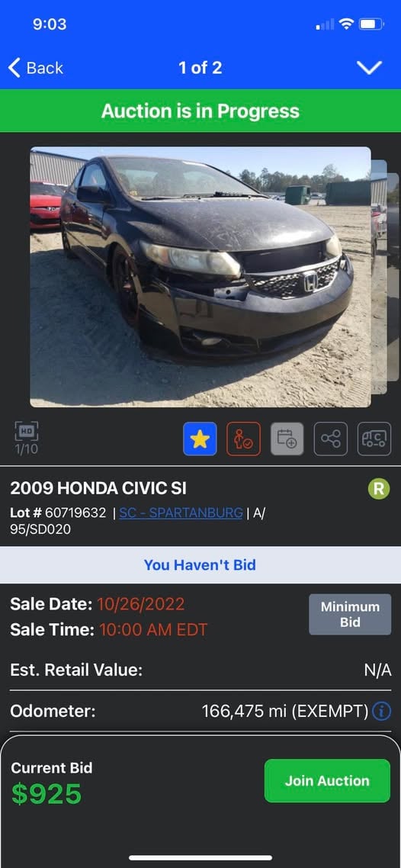Screen dimensions: 401x868
Task: Go back with the Back arrow
Action: coord(35,68)
